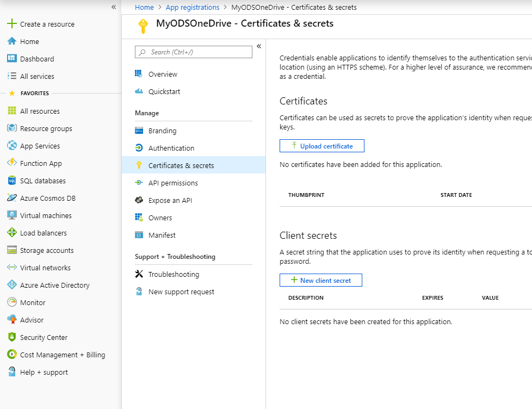This screenshot has height=409, width=532.
Task: Go to Home in the breadcrumb
Action: coord(144,7)
